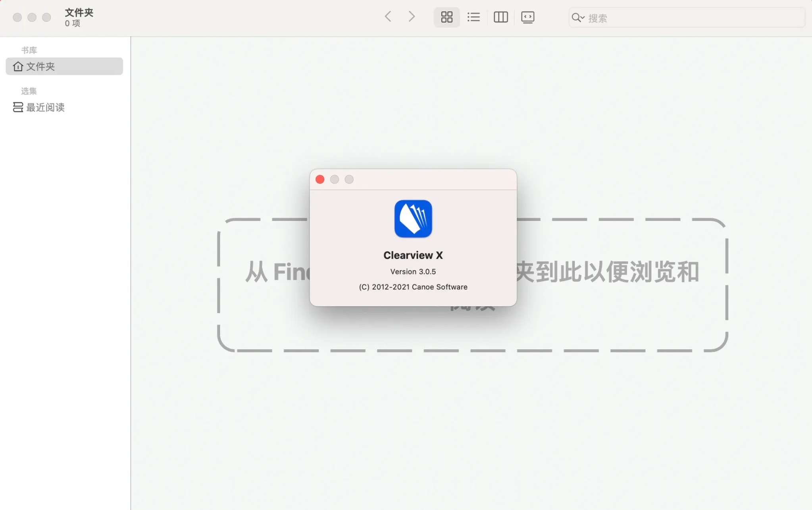Image resolution: width=812 pixels, height=510 pixels.
Task: Click the Clearview X title text
Action: pyautogui.click(x=413, y=255)
